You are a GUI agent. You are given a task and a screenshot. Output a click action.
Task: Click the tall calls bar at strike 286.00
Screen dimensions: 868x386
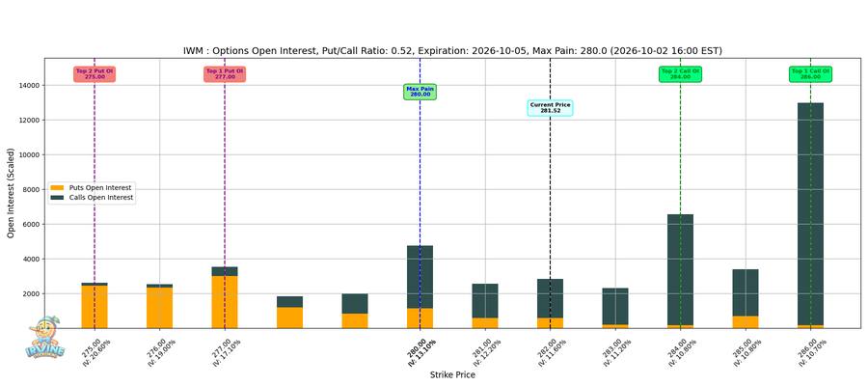pyautogui.click(x=810, y=214)
